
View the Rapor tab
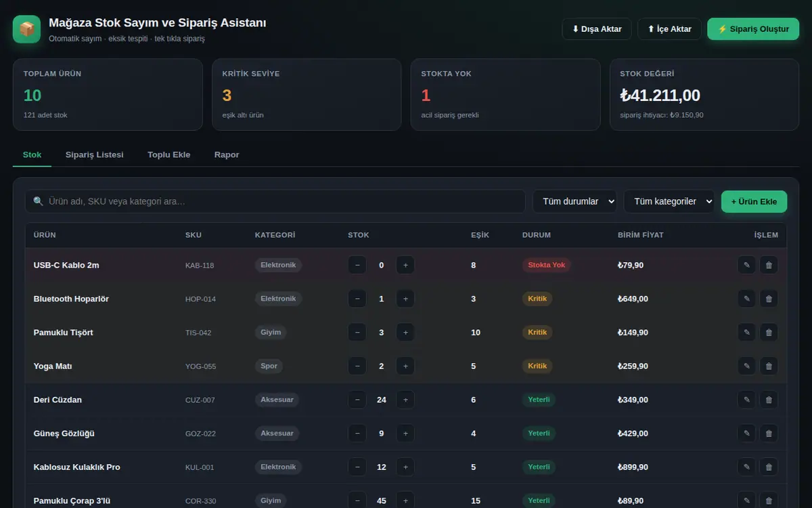click(227, 154)
